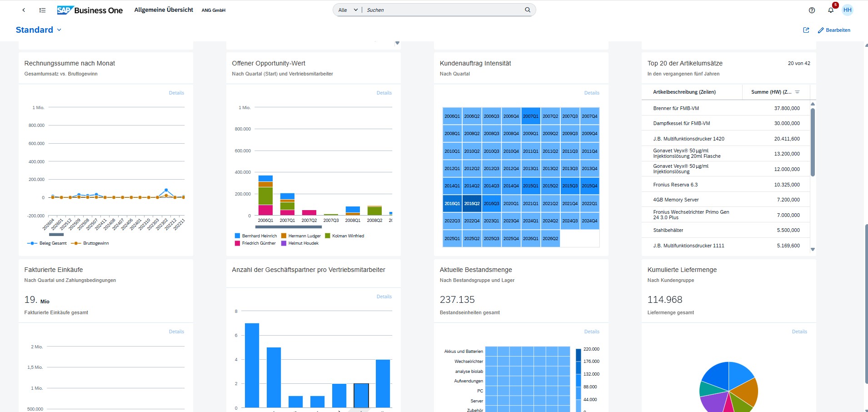The width and height of the screenshot is (868, 412).
Task: Open Help via the question mark icon
Action: 813,10
